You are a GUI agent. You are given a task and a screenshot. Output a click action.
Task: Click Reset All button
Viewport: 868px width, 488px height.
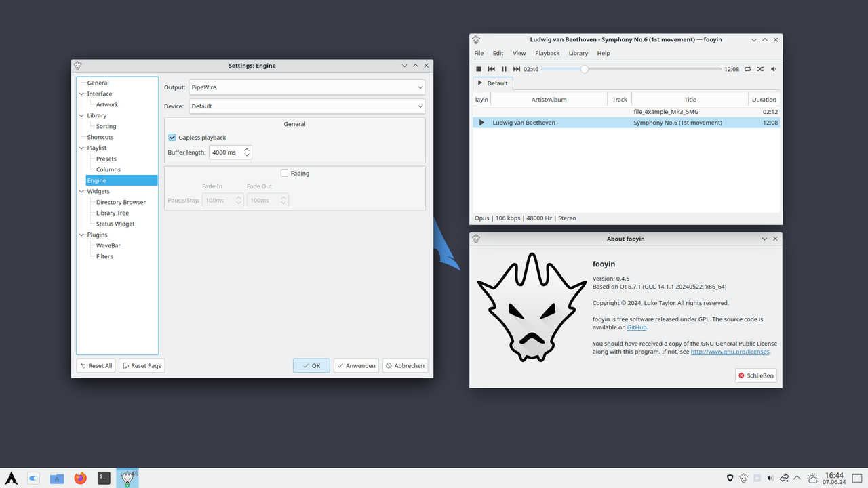pyautogui.click(x=96, y=365)
